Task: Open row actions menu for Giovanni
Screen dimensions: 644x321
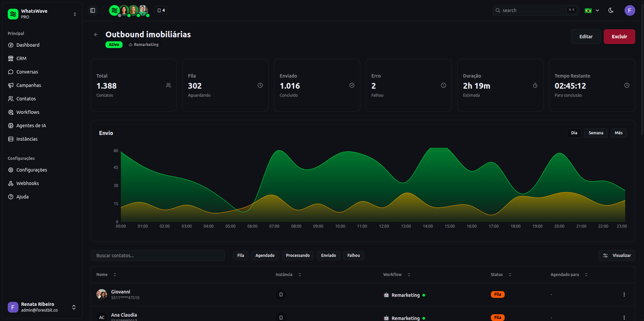Action: click(624, 294)
